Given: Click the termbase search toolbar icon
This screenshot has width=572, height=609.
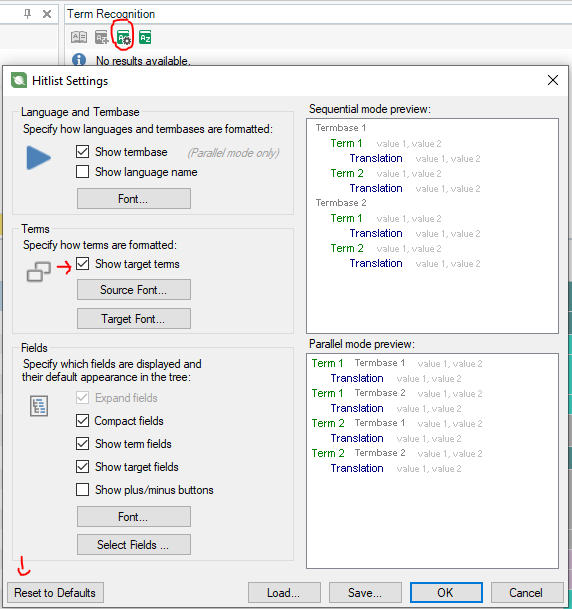Looking at the screenshot, I should pos(145,37).
